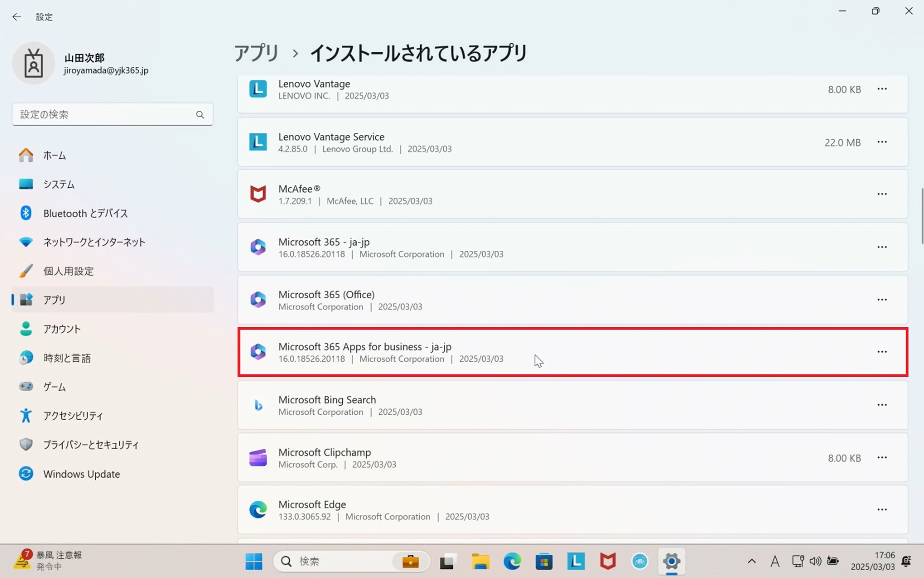Open the three-dot menu for McAfee
Viewport: 924px width, 578px height.
coord(882,194)
